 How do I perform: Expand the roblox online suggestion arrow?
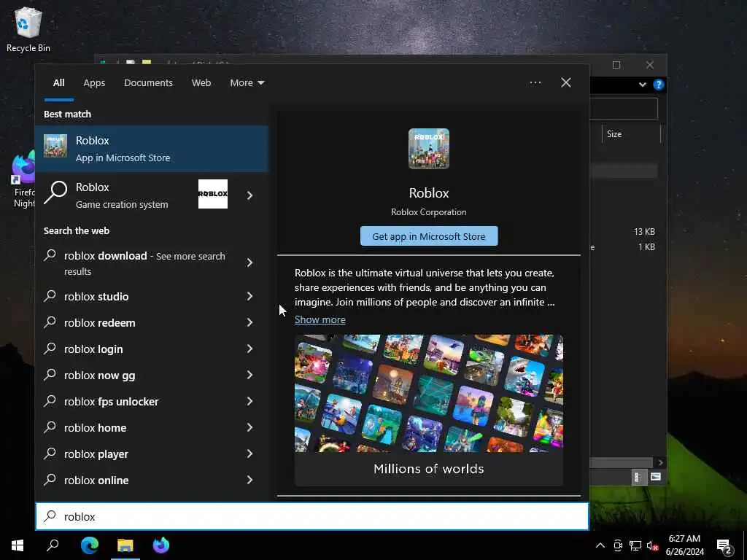[249, 480]
